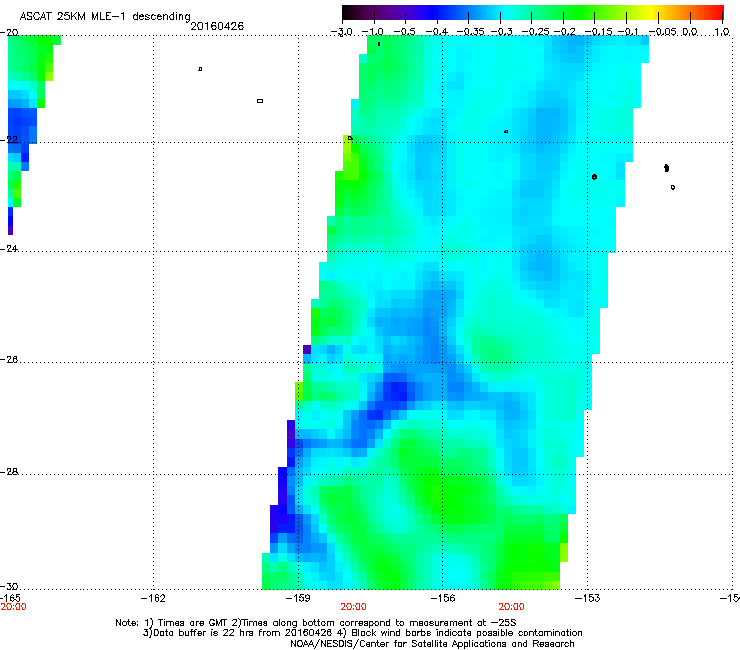Click the "-26" latitude axis label
This screenshot has height=650, width=740.
click(9, 359)
